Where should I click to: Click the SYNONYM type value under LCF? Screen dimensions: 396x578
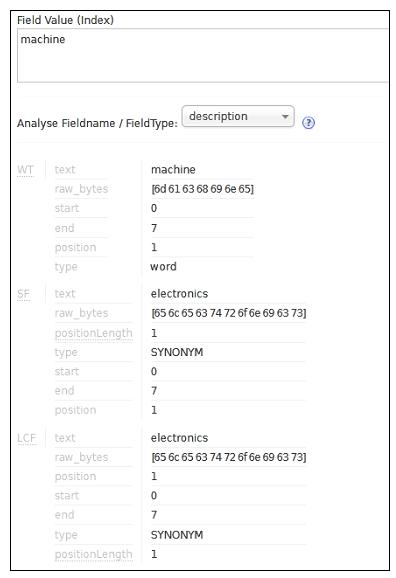(x=177, y=535)
